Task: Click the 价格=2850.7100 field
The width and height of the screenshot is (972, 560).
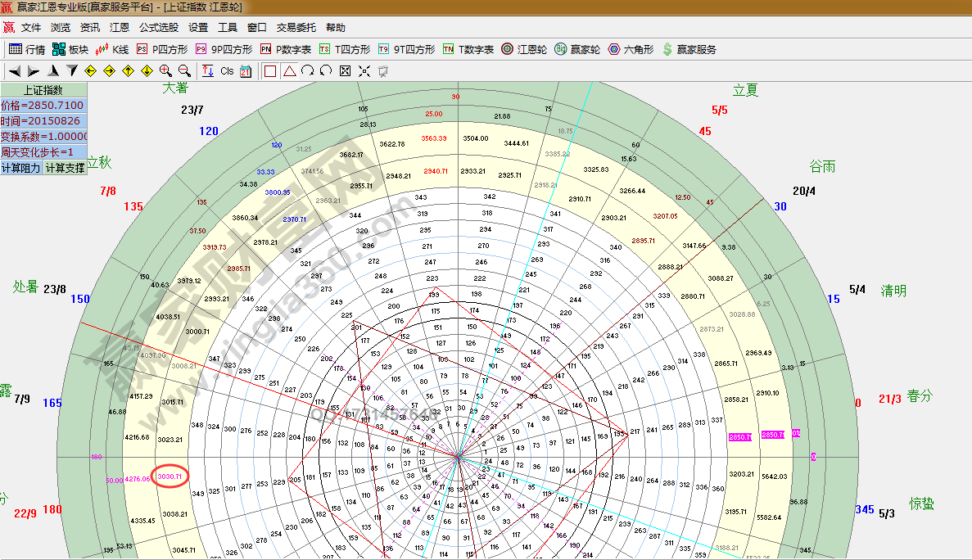Action: [x=43, y=106]
